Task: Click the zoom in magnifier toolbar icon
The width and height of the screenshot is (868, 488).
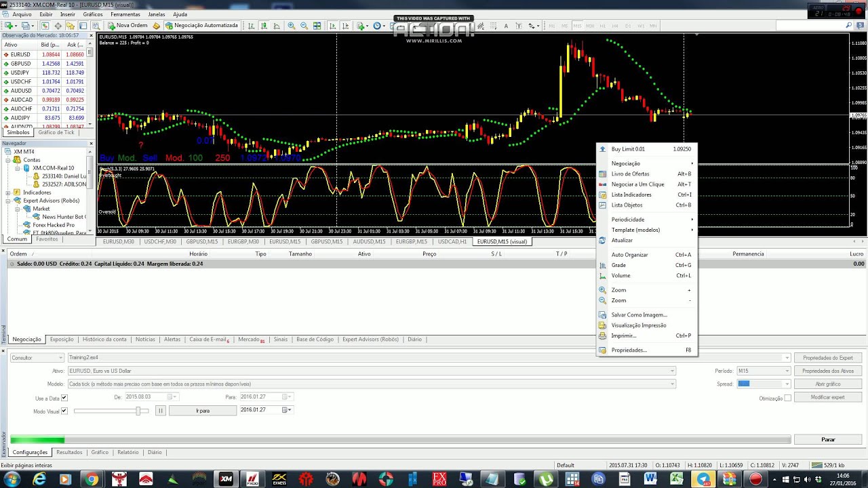Action: pos(292,26)
